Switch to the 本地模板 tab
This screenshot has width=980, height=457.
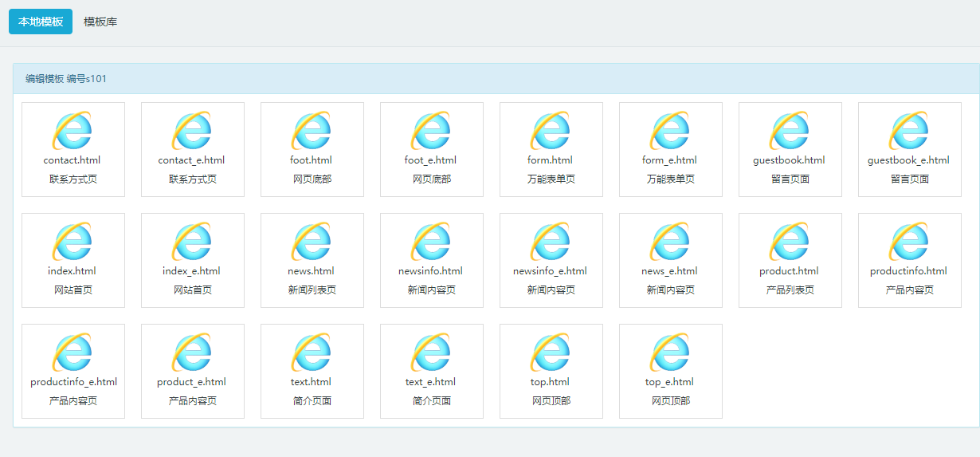coord(41,22)
